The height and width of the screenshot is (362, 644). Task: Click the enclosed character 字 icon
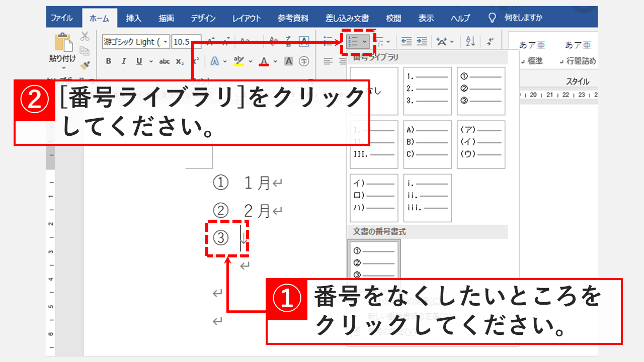tap(304, 61)
